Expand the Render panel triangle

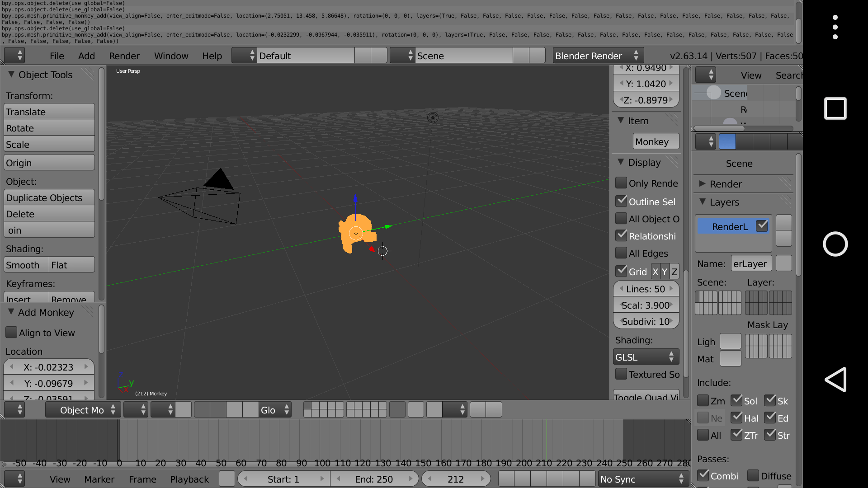[x=702, y=184]
